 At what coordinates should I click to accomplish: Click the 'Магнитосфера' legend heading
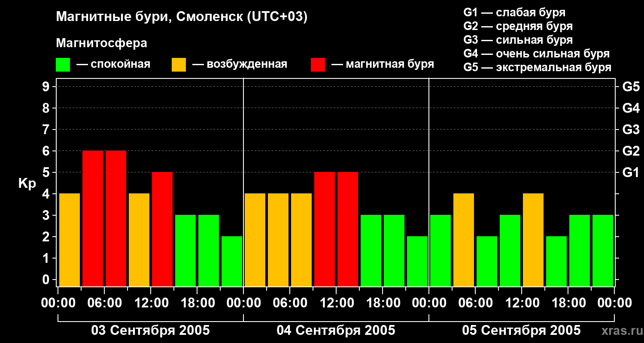pos(102,43)
